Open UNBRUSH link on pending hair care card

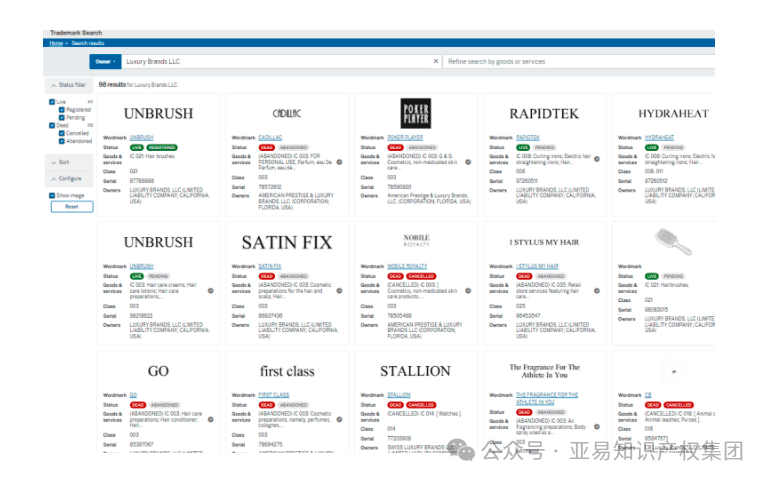[x=142, y=266]
